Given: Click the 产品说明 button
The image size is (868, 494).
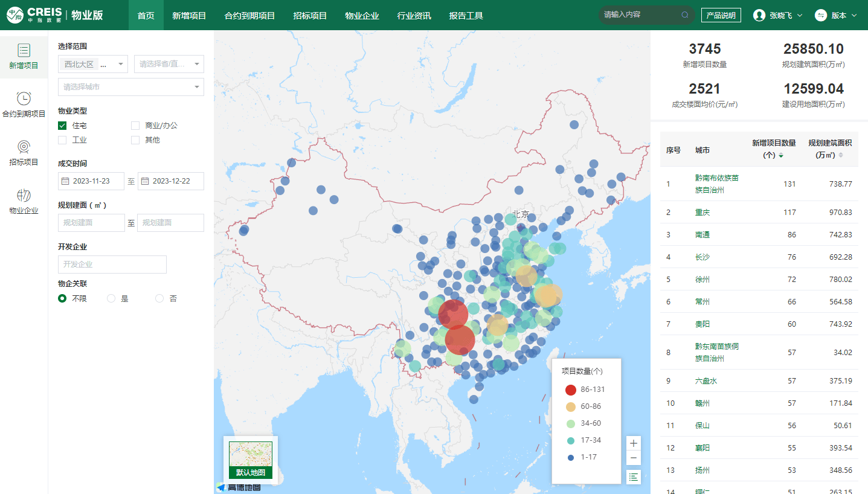Looking at the screenshot, I should pyautogui.click(x=721, y=15).
